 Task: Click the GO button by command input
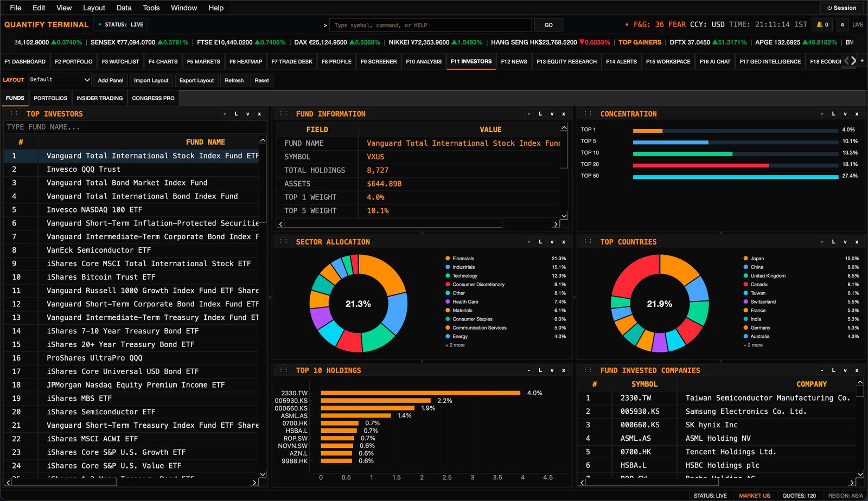click(x=548, y=25)
